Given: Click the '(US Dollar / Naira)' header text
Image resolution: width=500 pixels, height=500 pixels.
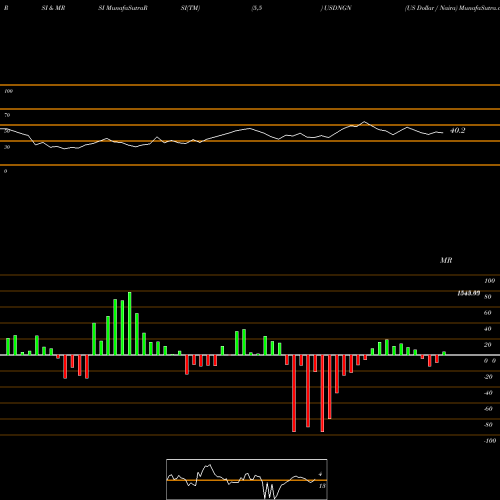Looking at the screenshot, I should [x=431, y=8].
